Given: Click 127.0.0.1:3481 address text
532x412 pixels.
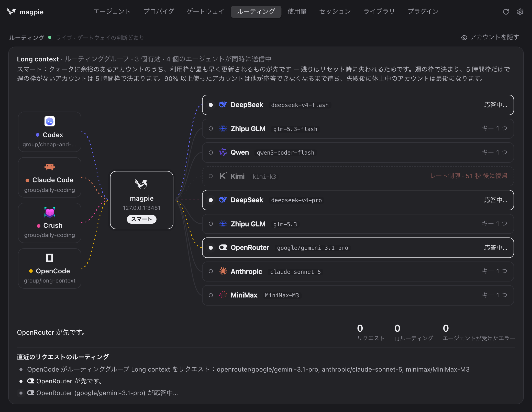Looking at the screenshot, I should [x=141, y=208].
